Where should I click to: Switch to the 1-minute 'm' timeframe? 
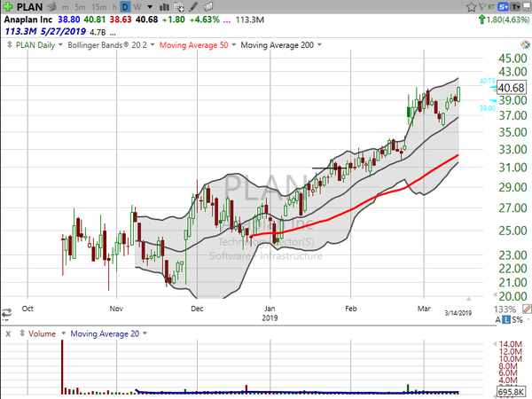pyautogui.click(x=65, y=7)
